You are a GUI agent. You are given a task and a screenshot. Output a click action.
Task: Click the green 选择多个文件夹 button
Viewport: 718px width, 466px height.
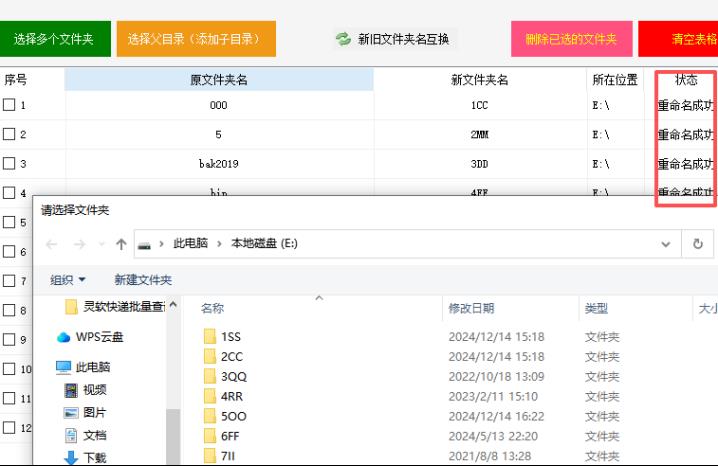point(54,39)
